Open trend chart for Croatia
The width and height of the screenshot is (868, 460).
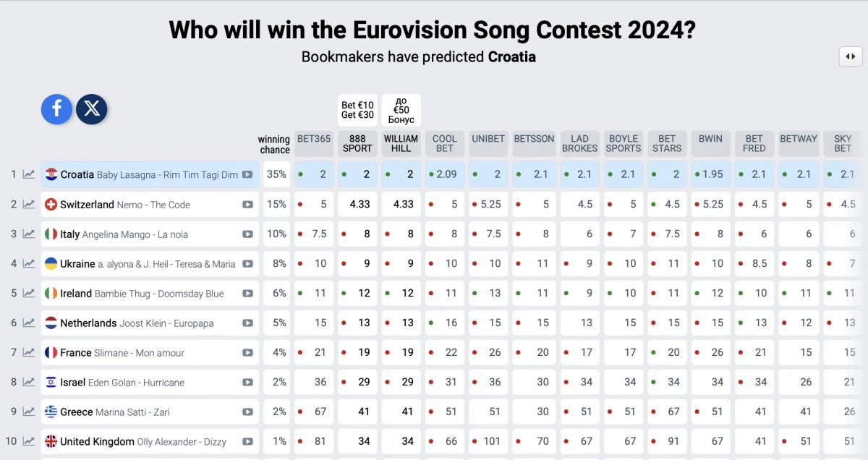click(29, 174)
